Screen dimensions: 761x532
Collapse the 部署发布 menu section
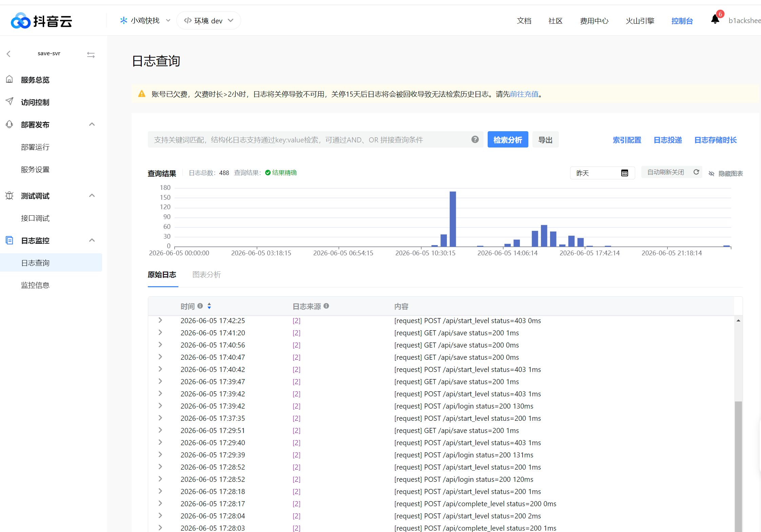(92, 124)
